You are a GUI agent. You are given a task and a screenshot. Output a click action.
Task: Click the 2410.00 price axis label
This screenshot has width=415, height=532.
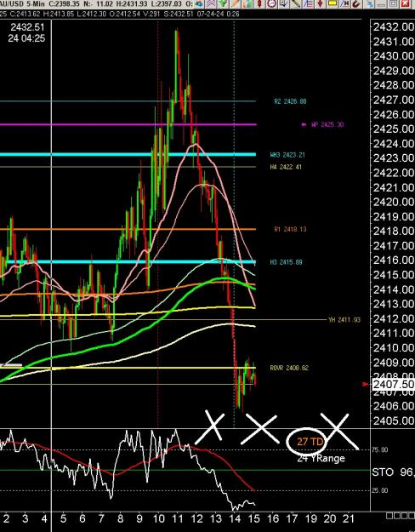tap(393, 348)
